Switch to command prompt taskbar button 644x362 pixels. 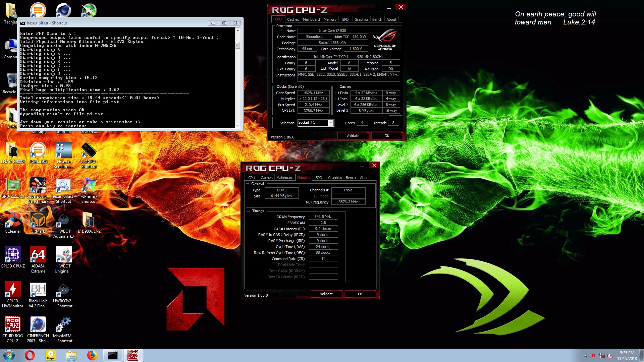point(113,355)
